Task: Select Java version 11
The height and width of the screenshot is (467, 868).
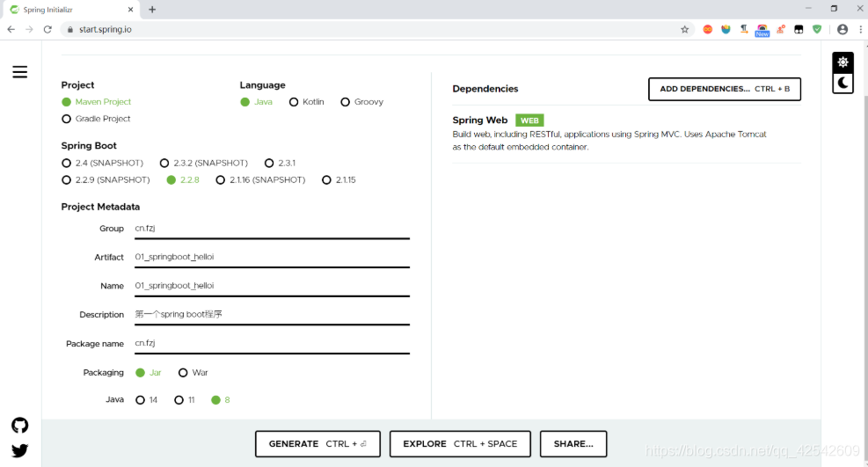Action: 185,400
